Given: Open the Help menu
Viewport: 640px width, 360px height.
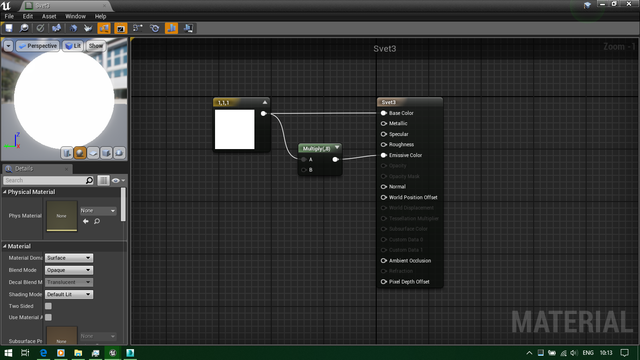Looking at the screenshot, I should coord(100,16).
